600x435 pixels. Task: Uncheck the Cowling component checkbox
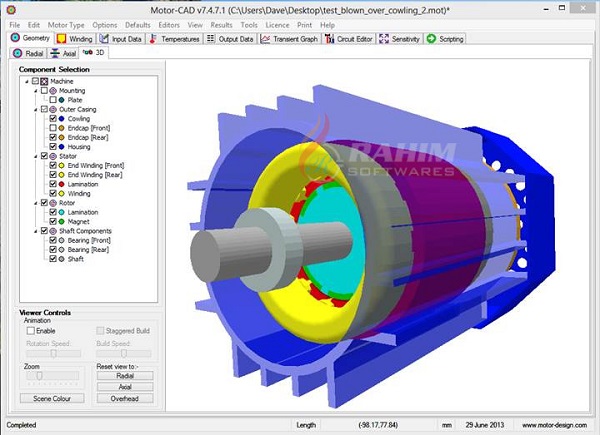point(53,119)
